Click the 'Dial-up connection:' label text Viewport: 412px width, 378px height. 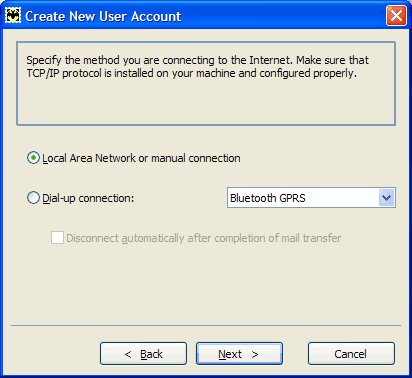tap(88, 198)
